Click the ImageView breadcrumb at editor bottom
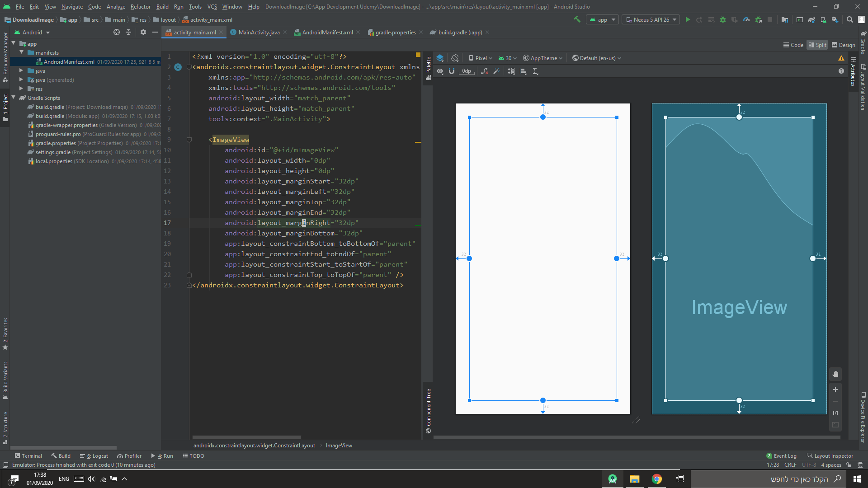Screen dimensions: 868x488 tap(339, 446)
